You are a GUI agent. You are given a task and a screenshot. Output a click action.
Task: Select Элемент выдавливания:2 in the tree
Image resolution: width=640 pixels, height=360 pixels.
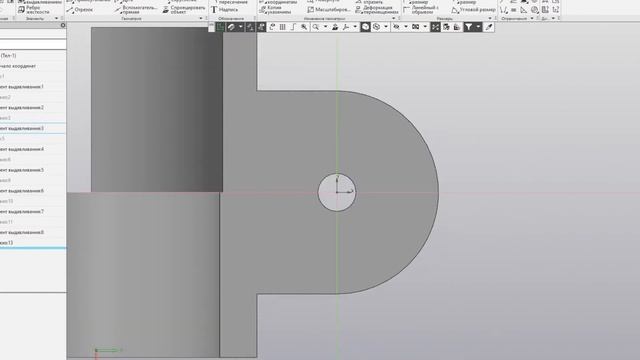[22, 108]
